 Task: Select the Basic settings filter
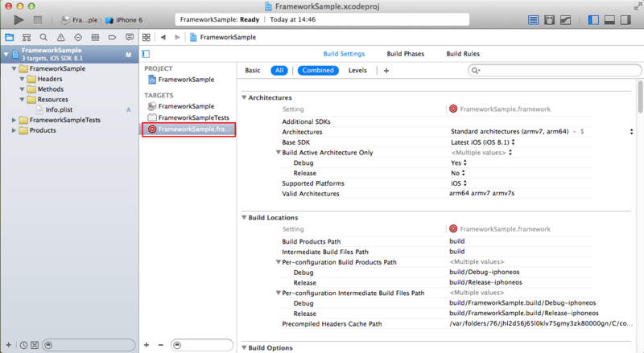pyautogui.click(x=253, y=71)
